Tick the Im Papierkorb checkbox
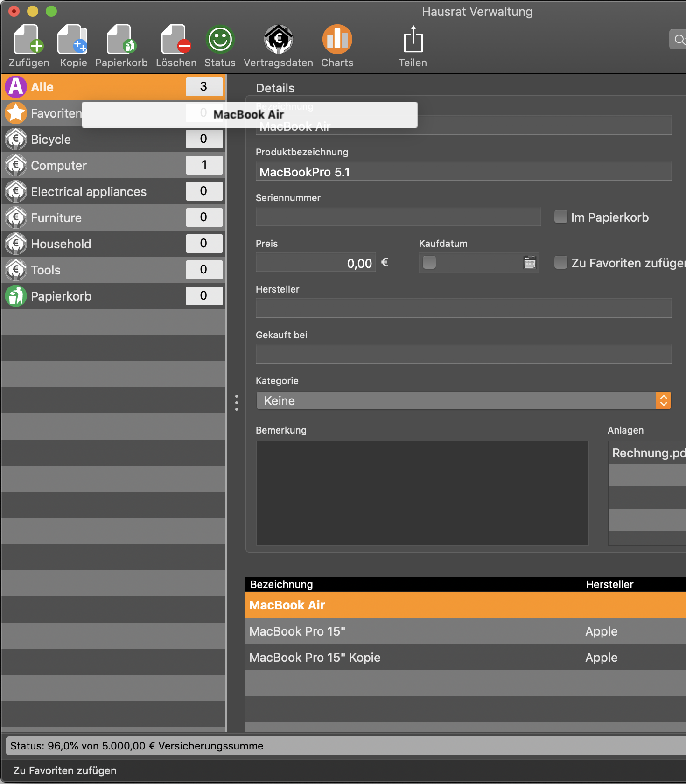Screen dimensions: 686x784 click(560, 217)
